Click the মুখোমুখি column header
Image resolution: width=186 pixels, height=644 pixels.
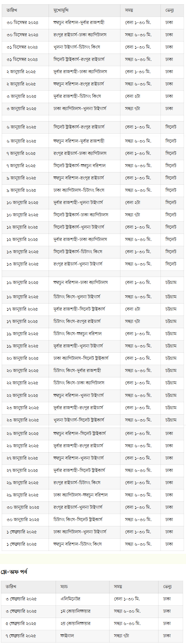61,10
